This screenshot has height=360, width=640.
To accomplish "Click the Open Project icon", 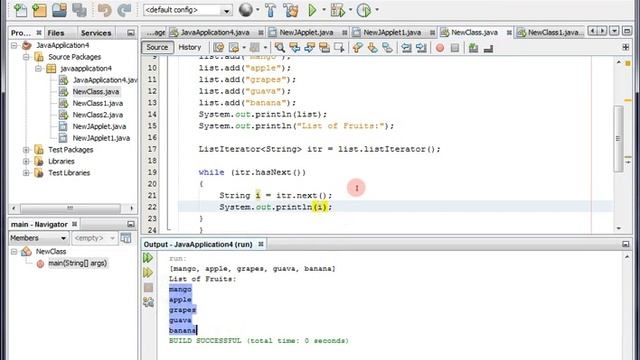I will [59, 10].
